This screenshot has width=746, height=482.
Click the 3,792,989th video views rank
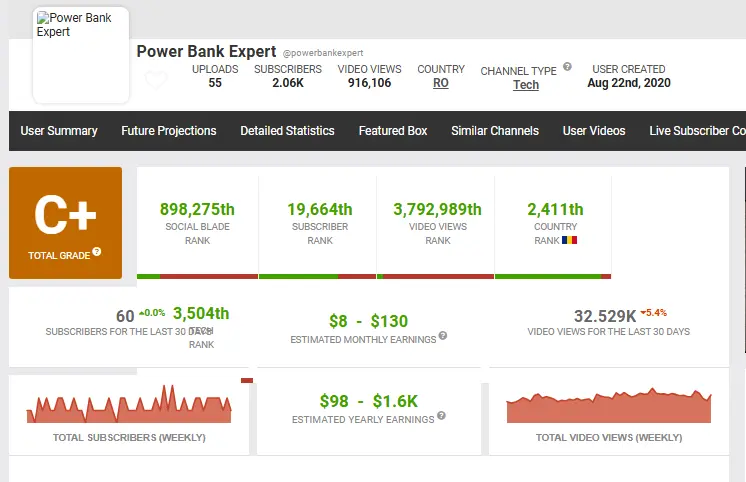(437, 209)
